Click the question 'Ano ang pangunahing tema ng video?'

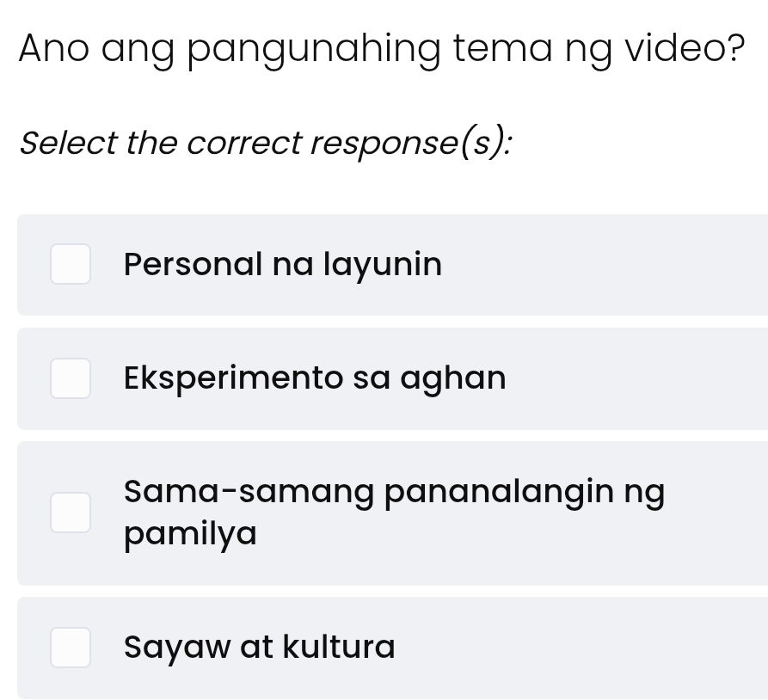pos(382,47)
